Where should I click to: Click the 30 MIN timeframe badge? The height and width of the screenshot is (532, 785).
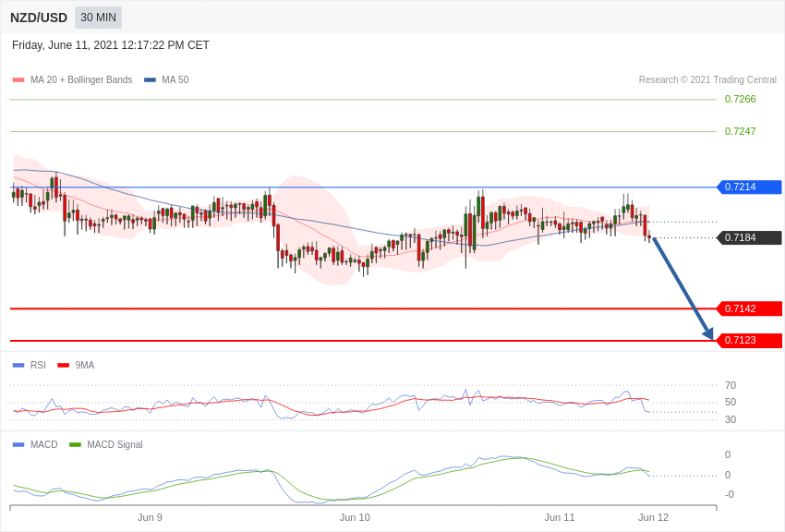tap(98, 18)
